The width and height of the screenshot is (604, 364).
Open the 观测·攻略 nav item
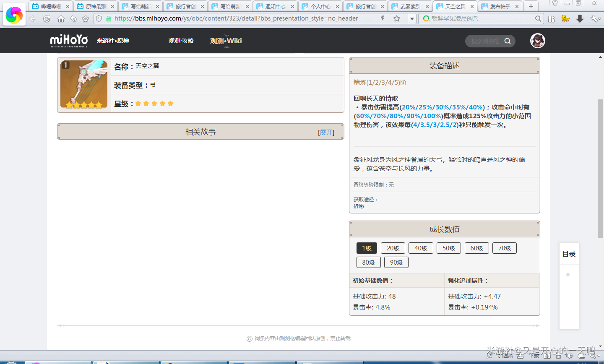(x=181, y=41)
